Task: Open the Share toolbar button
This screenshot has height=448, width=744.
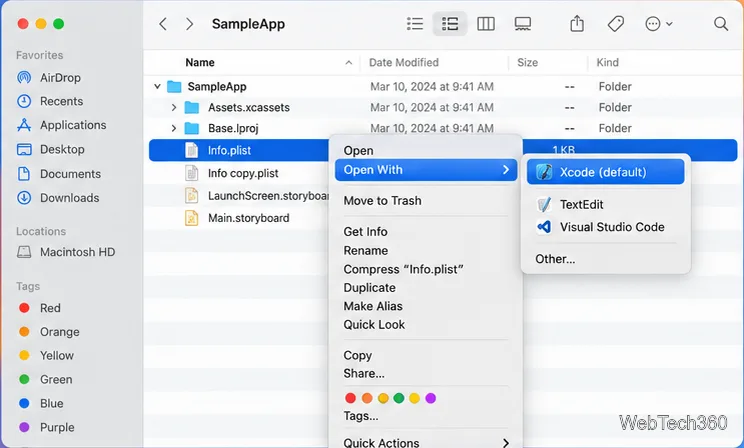Action: click(x=577, y=24)
